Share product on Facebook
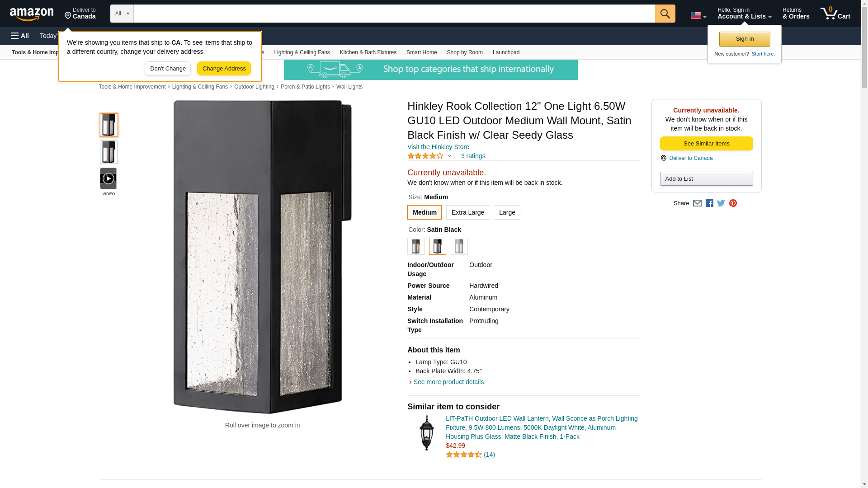 pos(709,203)
